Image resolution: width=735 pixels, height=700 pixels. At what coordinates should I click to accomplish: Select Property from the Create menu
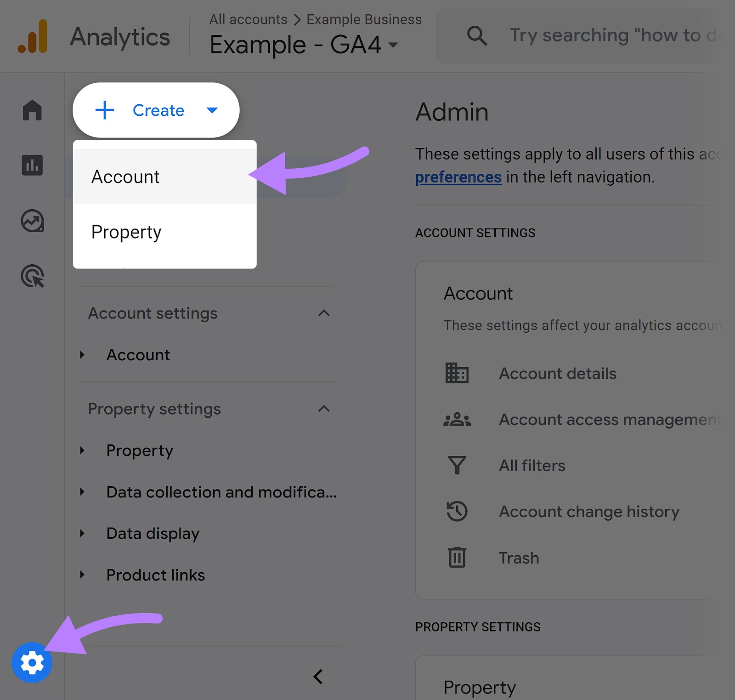pyautogui.click(x=126, y=232)
